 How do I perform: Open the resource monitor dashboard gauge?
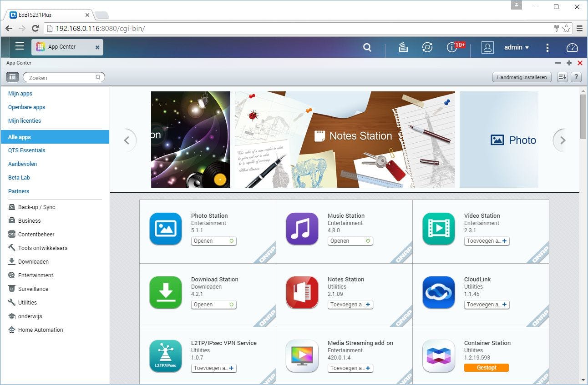(572, 47)
